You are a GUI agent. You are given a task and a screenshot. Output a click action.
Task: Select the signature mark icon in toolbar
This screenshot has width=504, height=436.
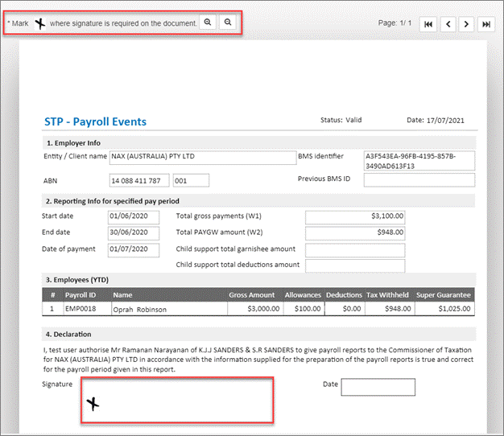pos(39,23)
